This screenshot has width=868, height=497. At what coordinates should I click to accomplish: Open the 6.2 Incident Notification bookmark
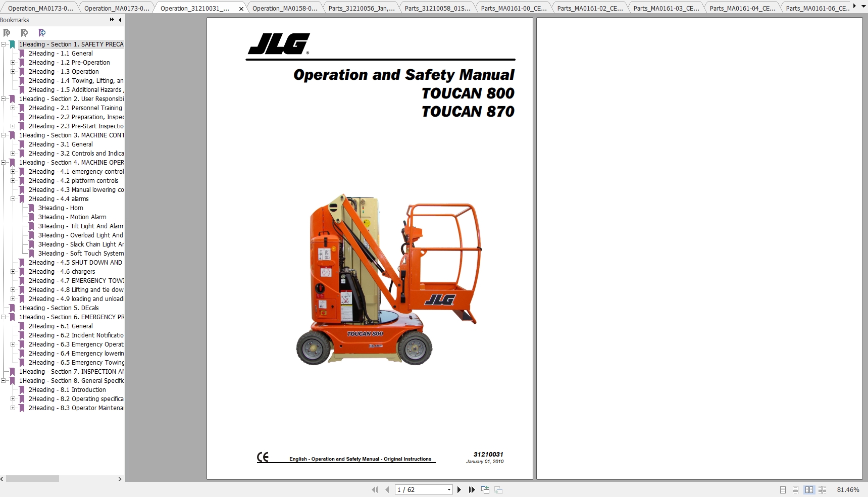point(76,335)
